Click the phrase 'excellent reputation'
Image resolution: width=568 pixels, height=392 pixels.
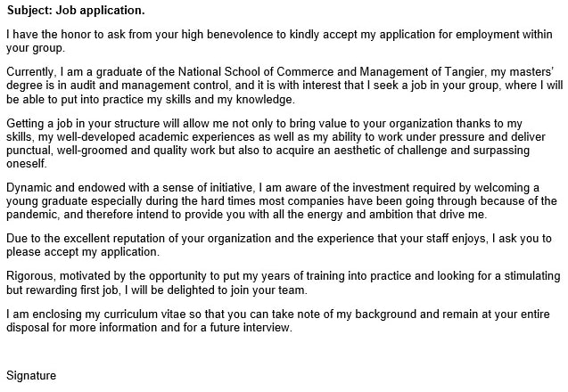pyautogui.click(x=119, y=239)
